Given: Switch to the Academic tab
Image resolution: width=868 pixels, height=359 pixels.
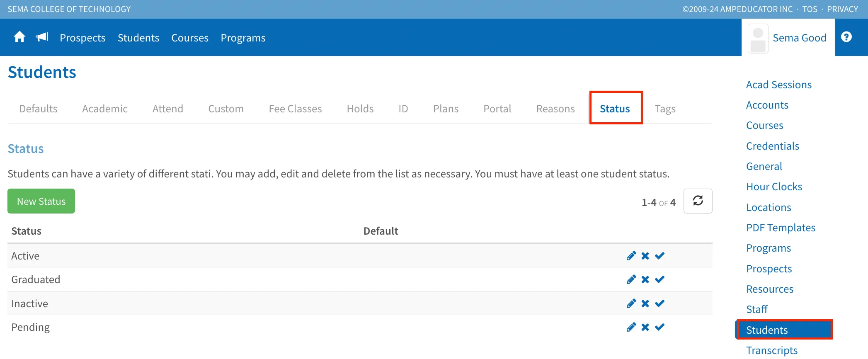Looking at the screenshot, I should pyautogui.click(x=105, y=109).
